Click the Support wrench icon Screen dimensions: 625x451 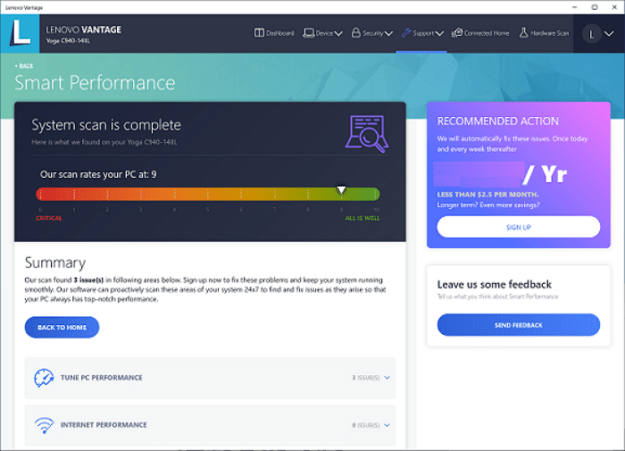(406, 33)
